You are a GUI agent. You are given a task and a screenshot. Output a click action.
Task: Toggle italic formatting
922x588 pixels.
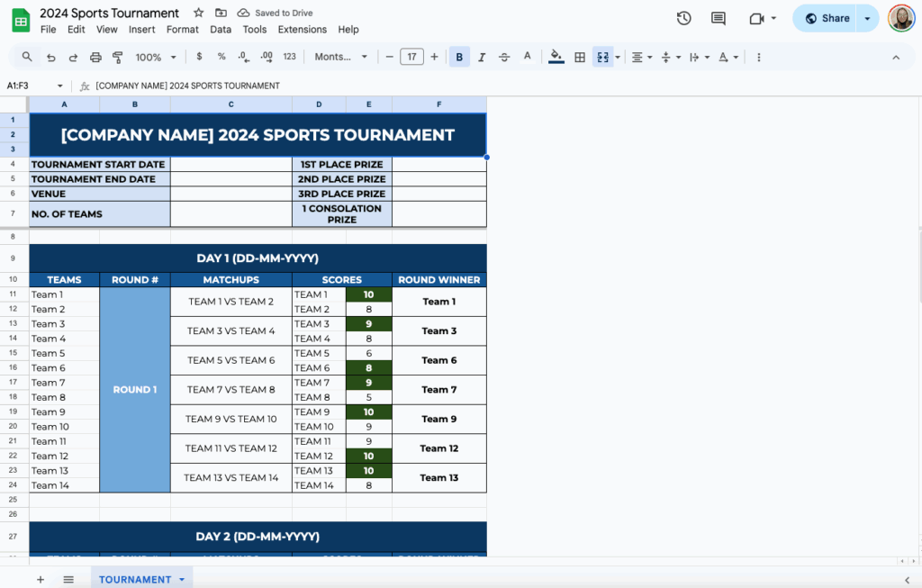point(481,56)
